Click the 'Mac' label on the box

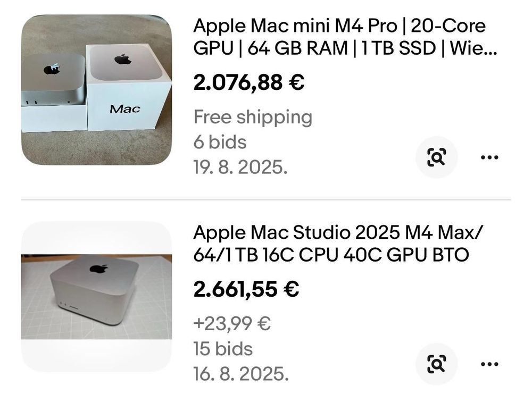125,109
